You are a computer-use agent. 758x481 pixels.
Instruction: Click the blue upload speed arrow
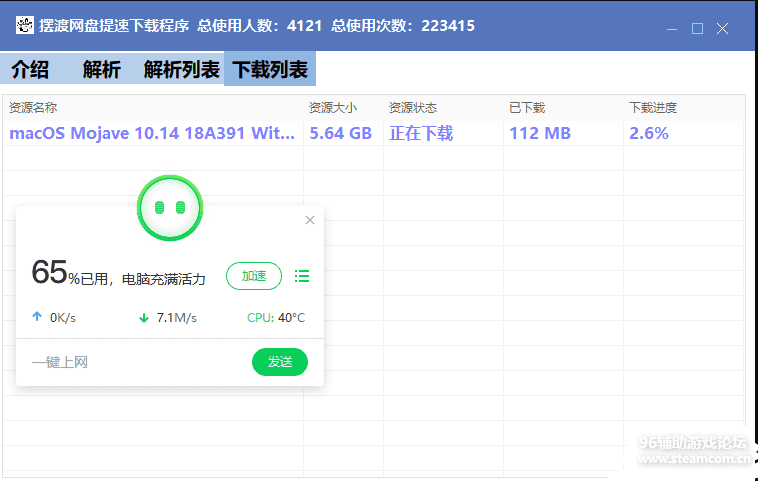click(x=37, y=318)
